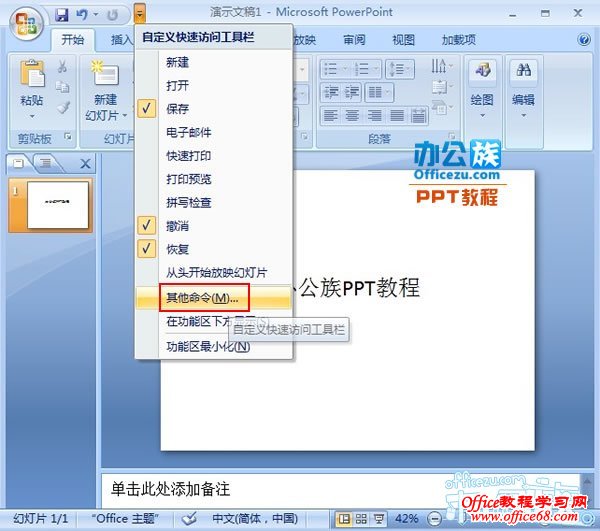The image size is (600, 531).
Task: Expand the New Slide layout dropdown
Action: tap(124, 116)
